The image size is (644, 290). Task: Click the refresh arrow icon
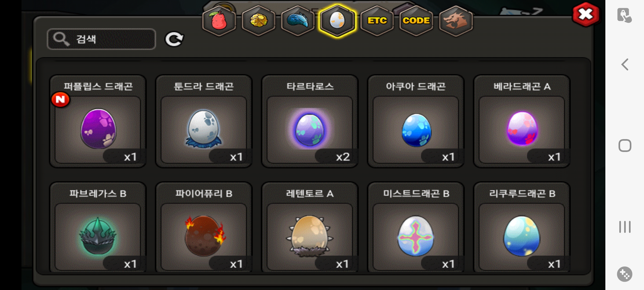tap(174, 39)
